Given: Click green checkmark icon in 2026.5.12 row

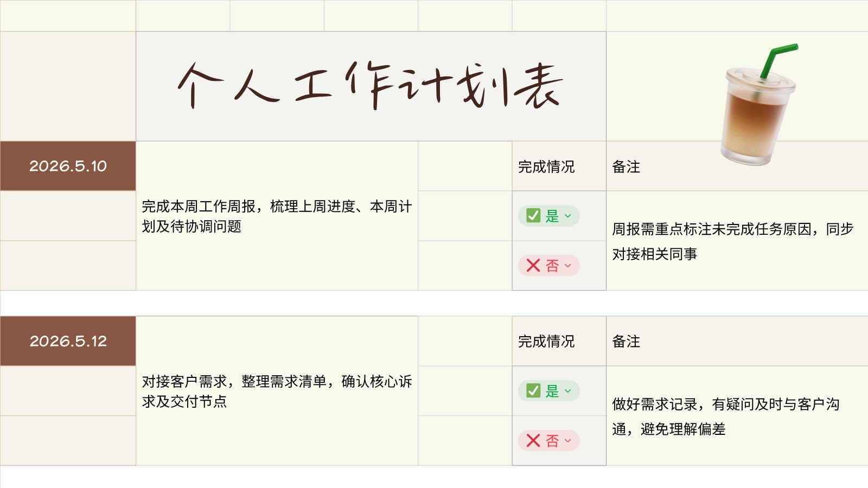Looking at the screenshot, I should [533, 391].
